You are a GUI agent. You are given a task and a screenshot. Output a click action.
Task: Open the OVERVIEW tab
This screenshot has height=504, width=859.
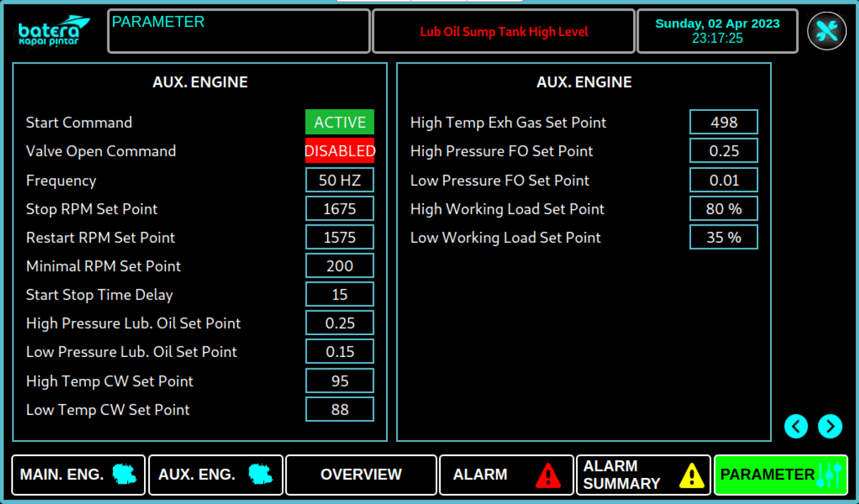coord(361,475)
